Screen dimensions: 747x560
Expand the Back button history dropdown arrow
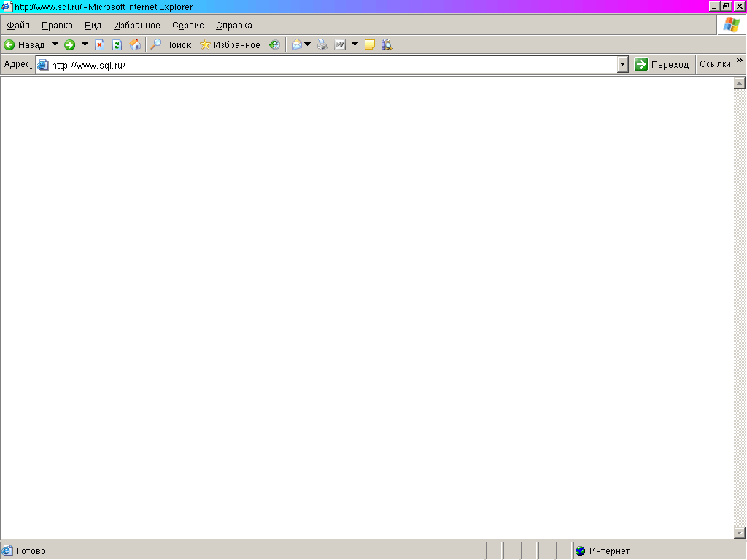tap(55, 44)
